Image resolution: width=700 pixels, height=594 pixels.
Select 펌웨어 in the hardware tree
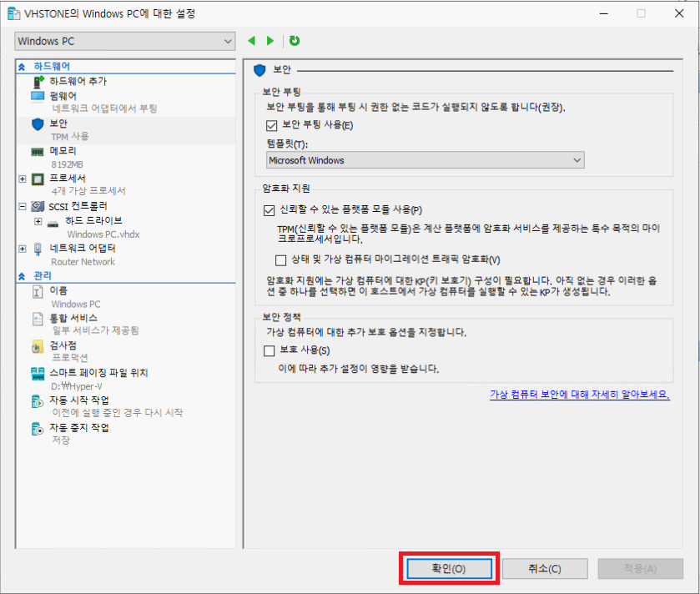(63, 96)
